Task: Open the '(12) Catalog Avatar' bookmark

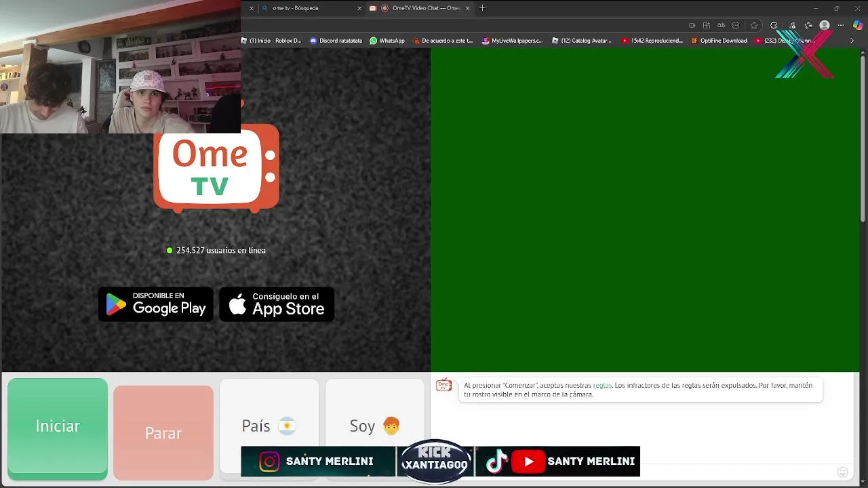Action: click(x=582, y=41)
